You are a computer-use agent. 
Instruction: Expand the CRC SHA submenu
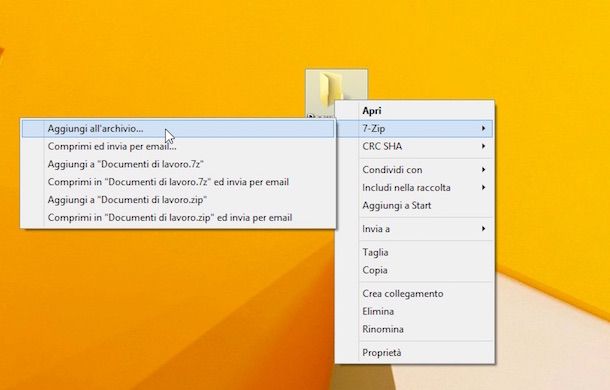tap(415, 146)
